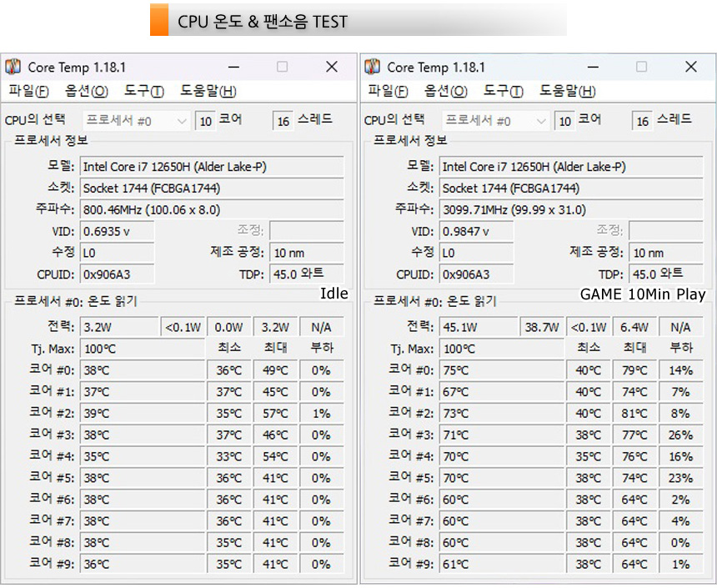Minimize the left Core Temp window
717x588 pixels.
pyautogui.click(x=234, y=68)
